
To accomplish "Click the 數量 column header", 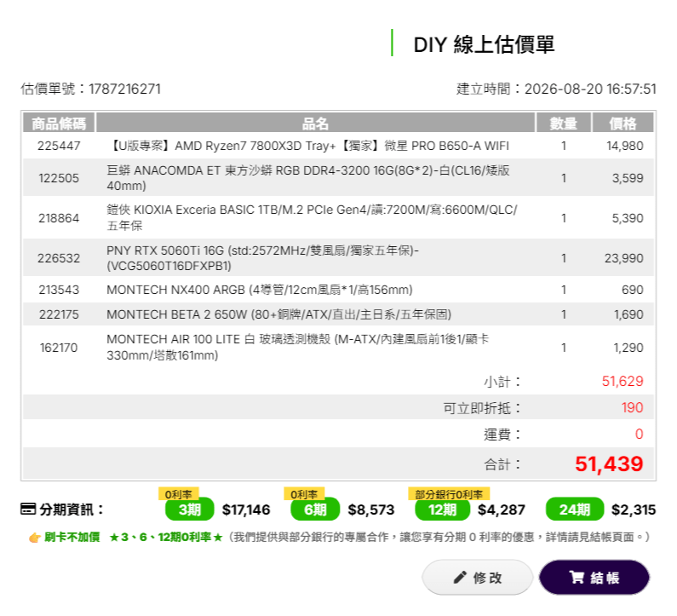I will 564,123.
